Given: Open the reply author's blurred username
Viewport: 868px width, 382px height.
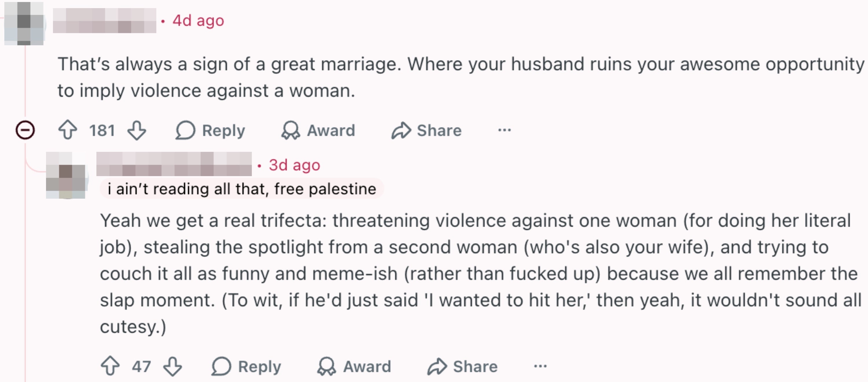Looking at the screenshot, I should 174,164.
